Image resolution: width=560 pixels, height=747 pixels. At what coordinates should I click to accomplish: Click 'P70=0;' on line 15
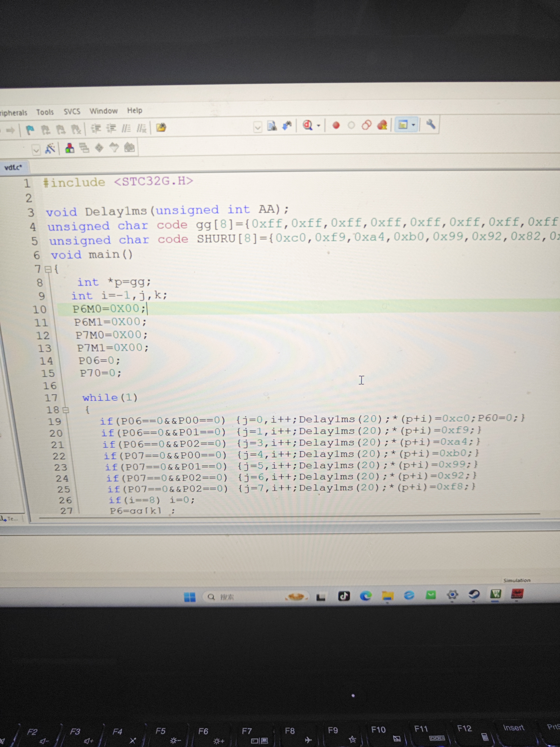click(101, 373)
